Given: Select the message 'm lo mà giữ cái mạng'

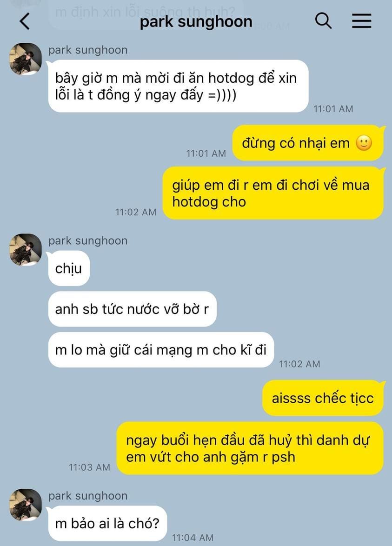Looking at the screenshot, I should coord(161,350).
